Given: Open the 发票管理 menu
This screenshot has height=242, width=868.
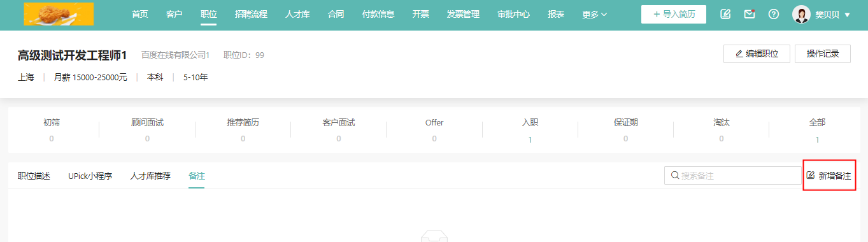Looking at the screenshot, I should [x=463, y=14].
